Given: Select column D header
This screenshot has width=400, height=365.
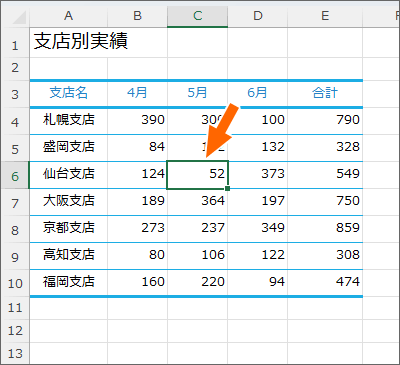Looking at the screenshot, I should pos(258,16).
